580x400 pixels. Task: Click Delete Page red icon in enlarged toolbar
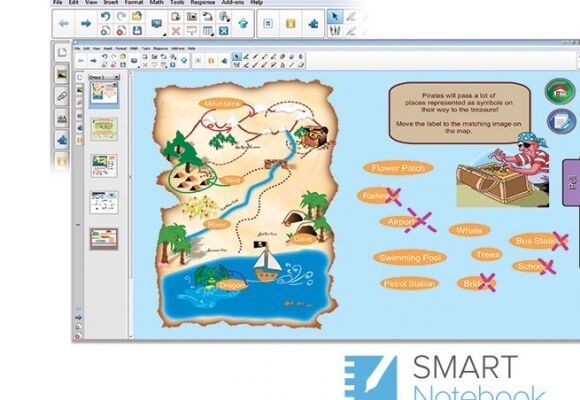pos(121,31)
